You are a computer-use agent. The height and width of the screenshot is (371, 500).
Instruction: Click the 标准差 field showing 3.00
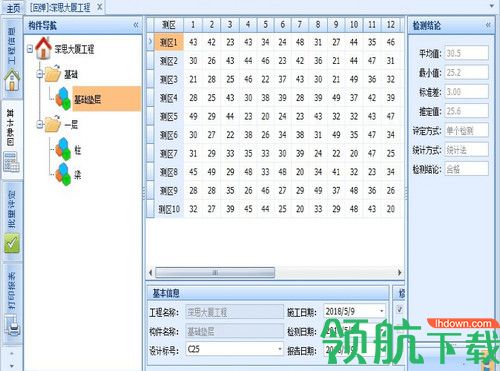pos(467,92)
